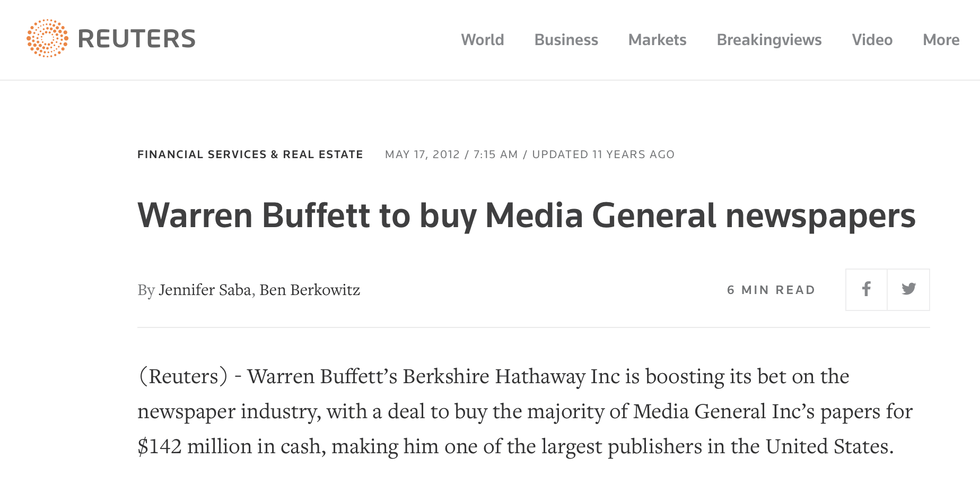Open the Markets section
Screen dimensions: 980x484
pos(658,40)
